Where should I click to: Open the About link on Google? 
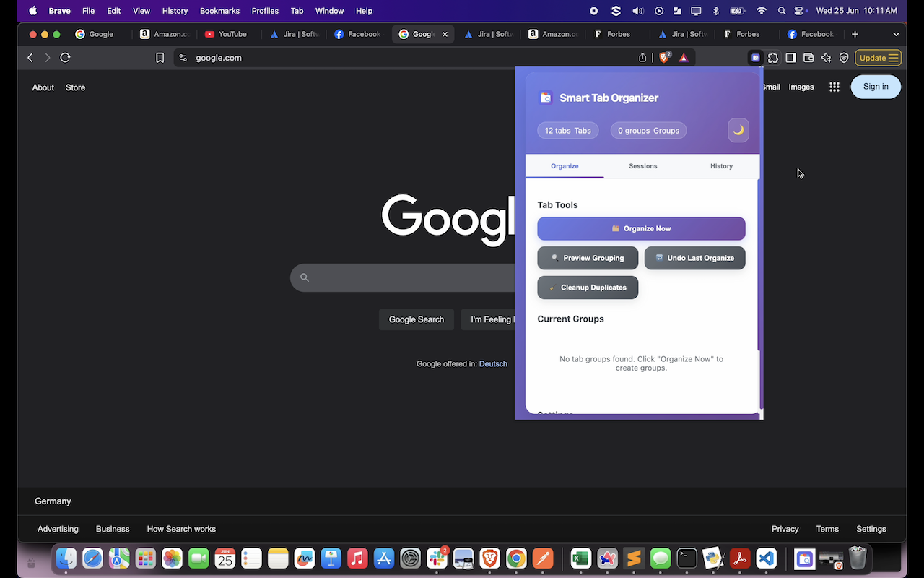pyautogui.click(x=43, y=87)
